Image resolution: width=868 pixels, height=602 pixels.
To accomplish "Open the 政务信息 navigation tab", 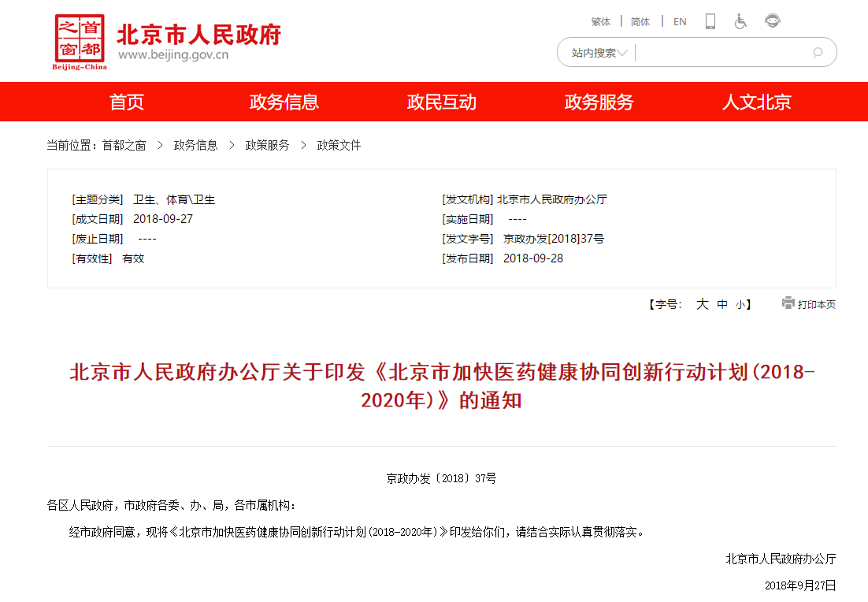I will click(x=284, y=102).
